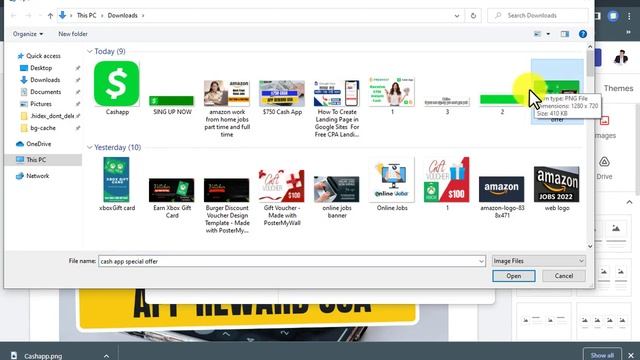640x360 pixels.
Task: Open view options dropdown arrow
Action: coord(548,34)
